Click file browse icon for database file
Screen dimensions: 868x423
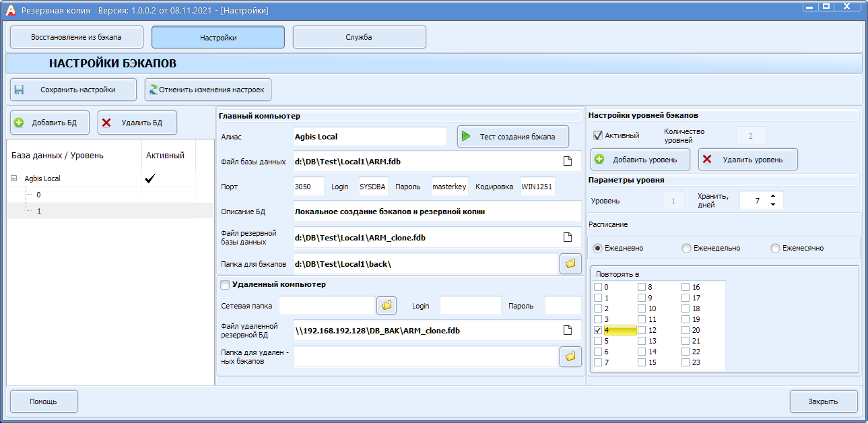click(x=568, y=161)
